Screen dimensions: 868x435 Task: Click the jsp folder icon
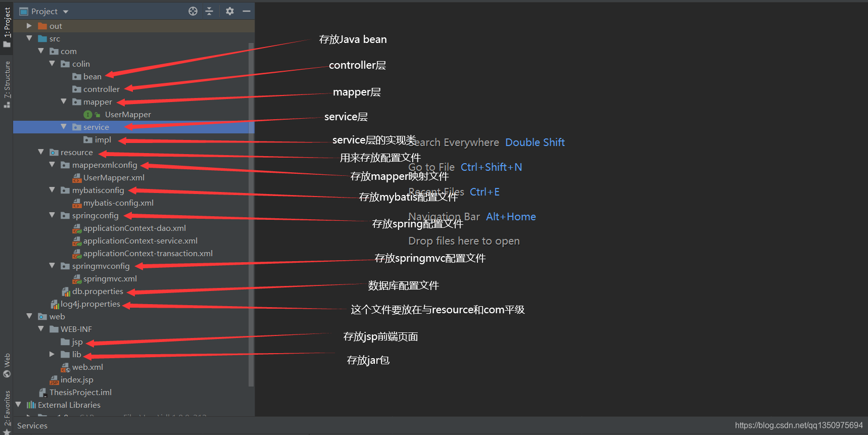(65, 342)
